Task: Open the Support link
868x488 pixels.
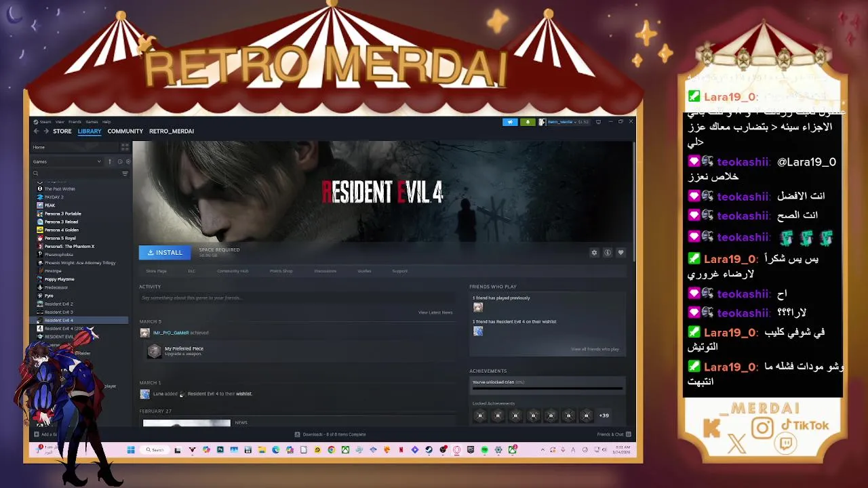Action: pos(399,271)
